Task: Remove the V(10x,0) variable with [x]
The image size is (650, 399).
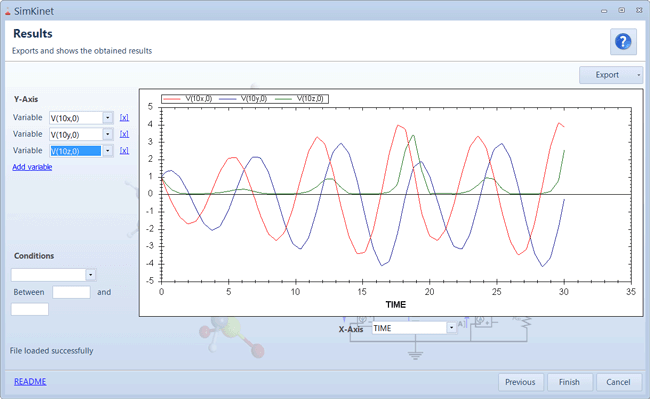Action: tap(124, 118)
